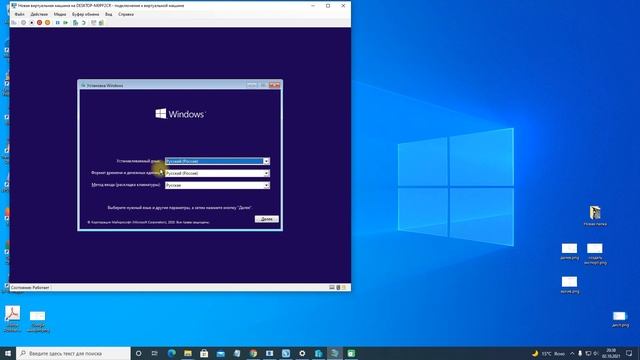The width and height of the screenshot is (640, 360).
Task: Launch Microsoft Edge from the taskbar
Action: [171, 353]
